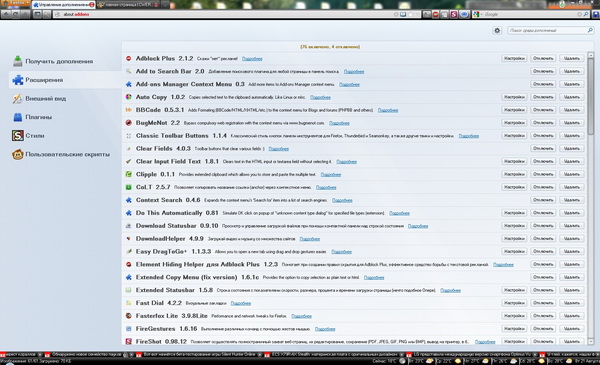Click Отключить for Clear Fields
The height and width of the screenshot is (365, 600).
[x=543, y=148]
